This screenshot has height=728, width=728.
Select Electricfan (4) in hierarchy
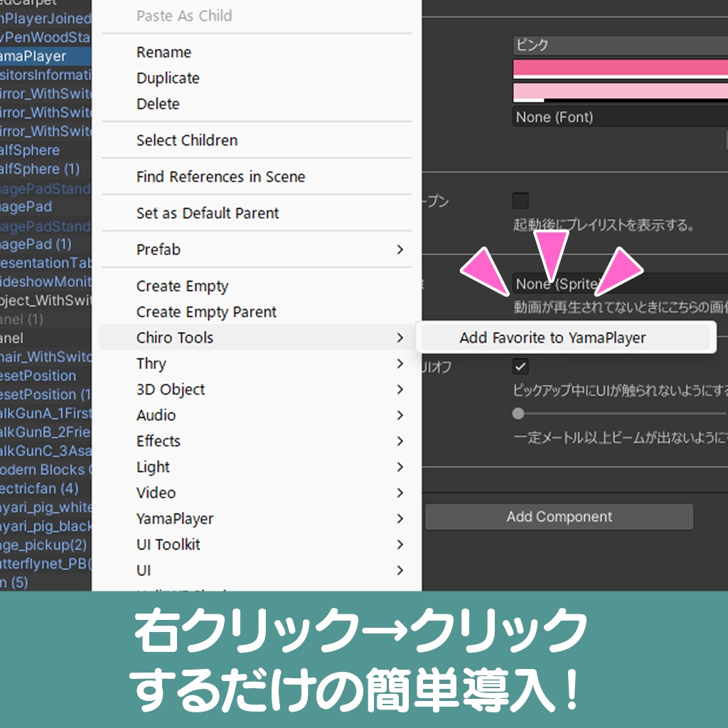tap(45, 488)
